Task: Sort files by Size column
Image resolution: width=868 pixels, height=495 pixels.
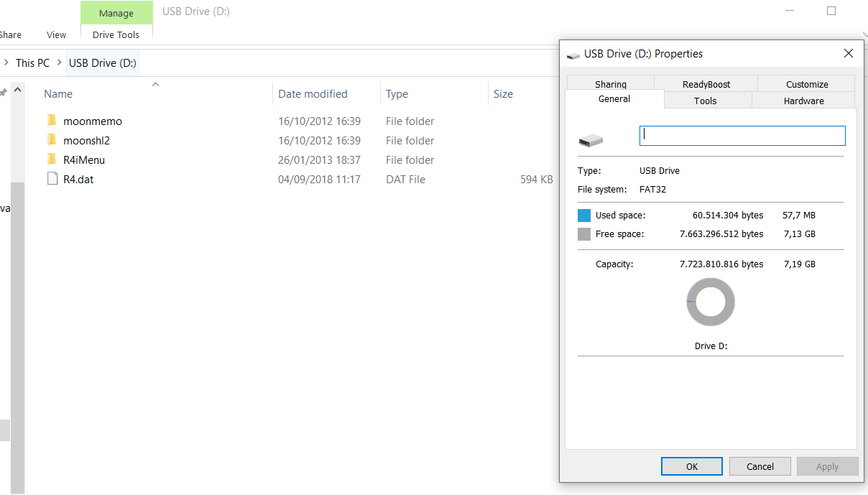Action: tap(503, 94)
